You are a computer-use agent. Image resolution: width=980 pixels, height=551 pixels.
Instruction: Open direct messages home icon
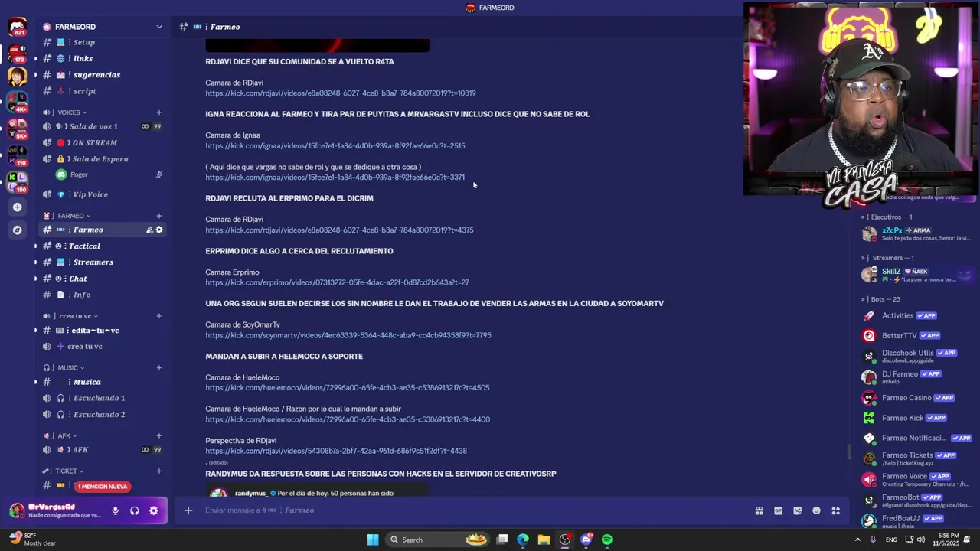point(17,28)
